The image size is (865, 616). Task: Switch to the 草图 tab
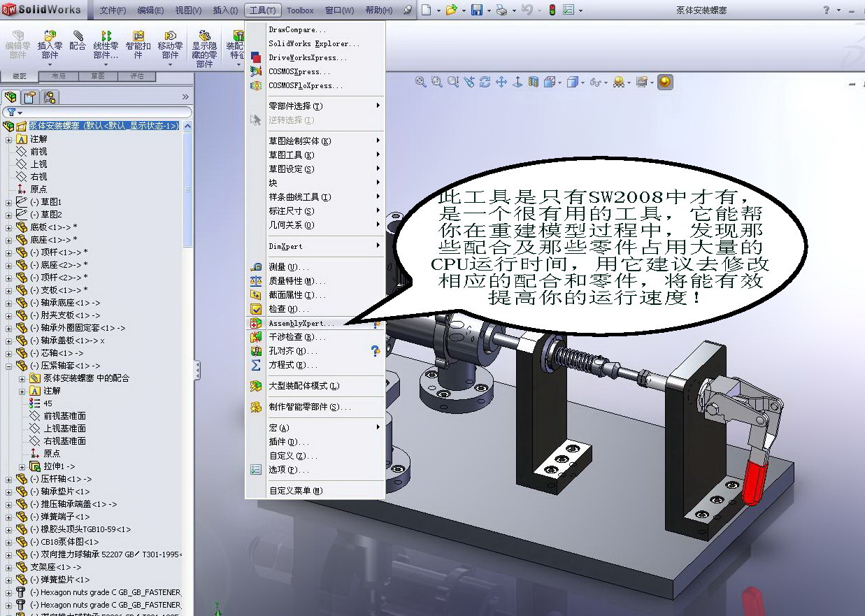pyautogui.click(x=97, y=76)
